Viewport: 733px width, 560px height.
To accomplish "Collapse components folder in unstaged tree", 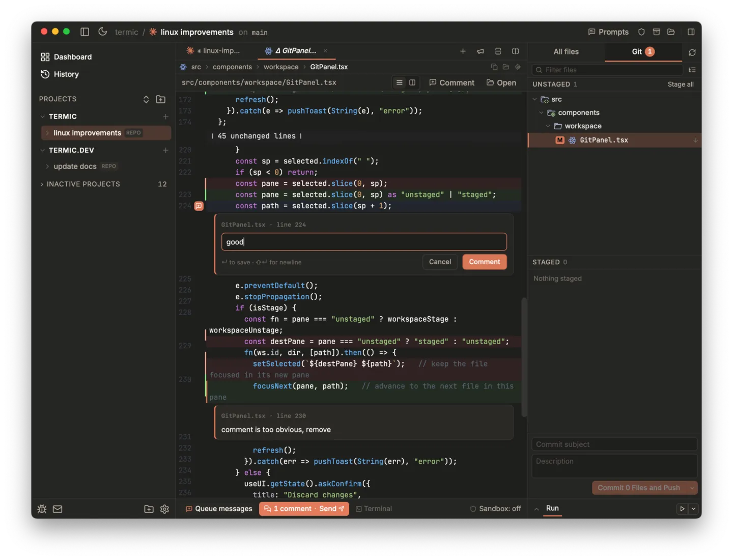I will [x=541, y=113].
